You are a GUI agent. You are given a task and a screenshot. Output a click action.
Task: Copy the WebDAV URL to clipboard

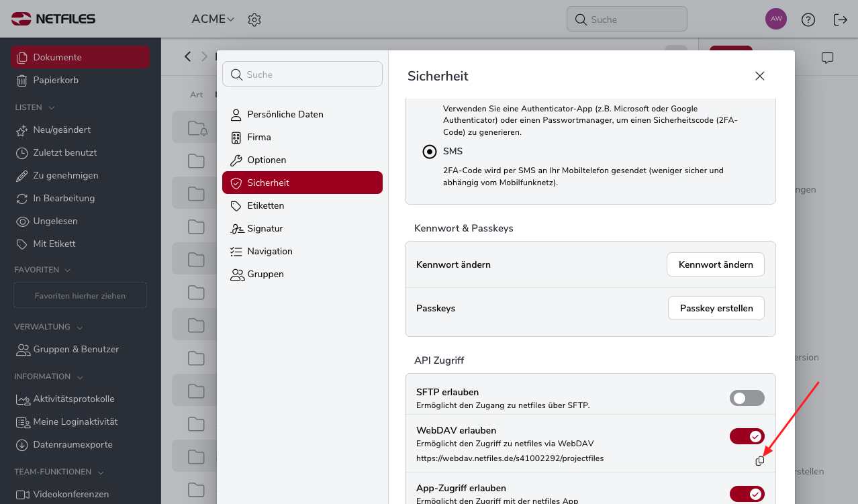pos(760,461)
